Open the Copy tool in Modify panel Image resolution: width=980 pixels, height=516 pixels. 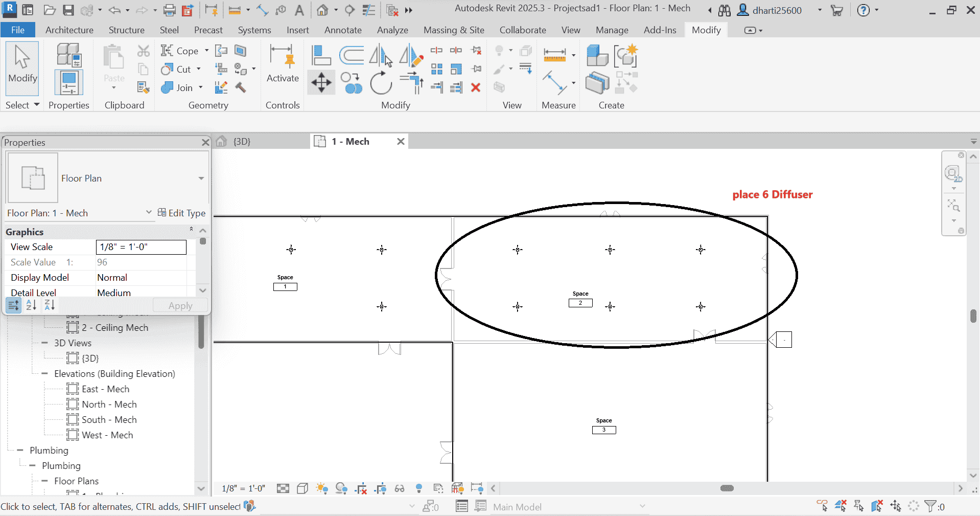tap(351, 83)
